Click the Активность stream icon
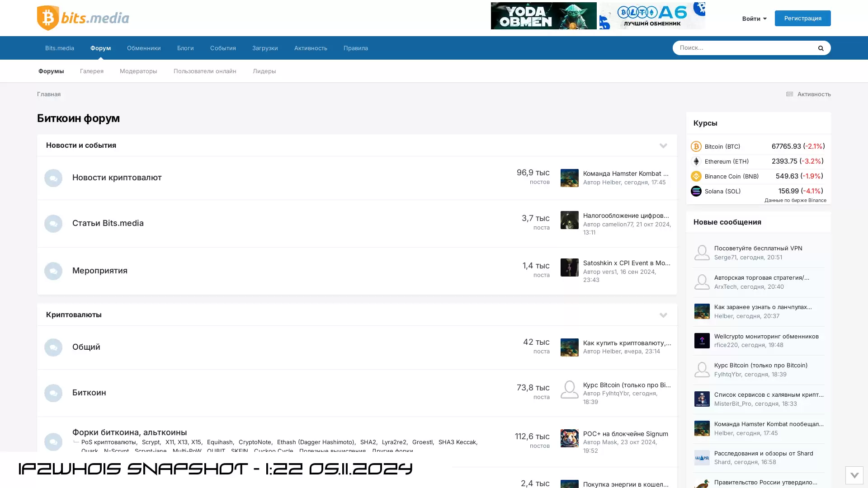The height and width of the screenshot is (488, 868). pos(789,94)
